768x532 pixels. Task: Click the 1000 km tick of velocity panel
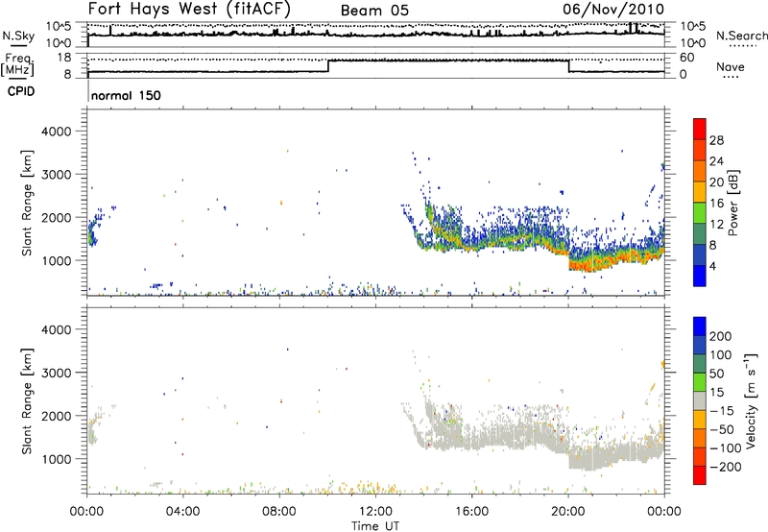(57, 459)
